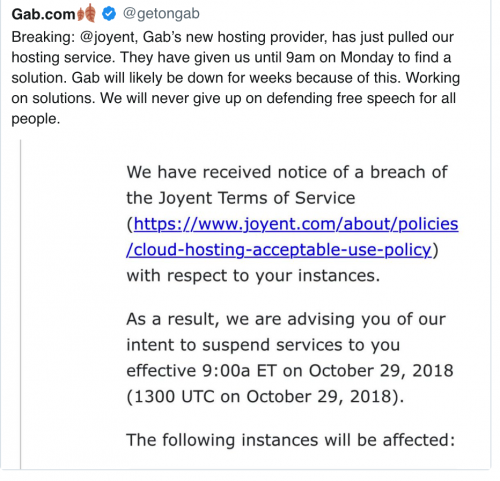Image resolution: width=500 pixels, height=481 pixels.
Task: Click the vertical quote bar left of notice
Action: coord(21,304)
